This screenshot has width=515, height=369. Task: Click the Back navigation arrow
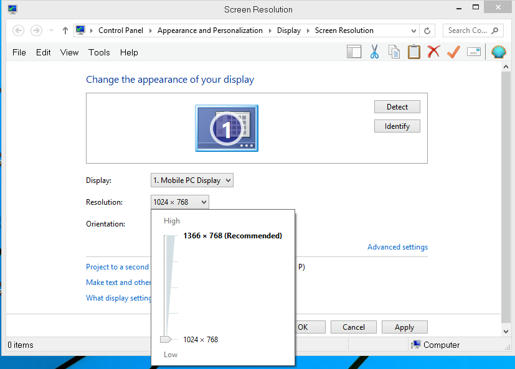click(x=18, y=31)
